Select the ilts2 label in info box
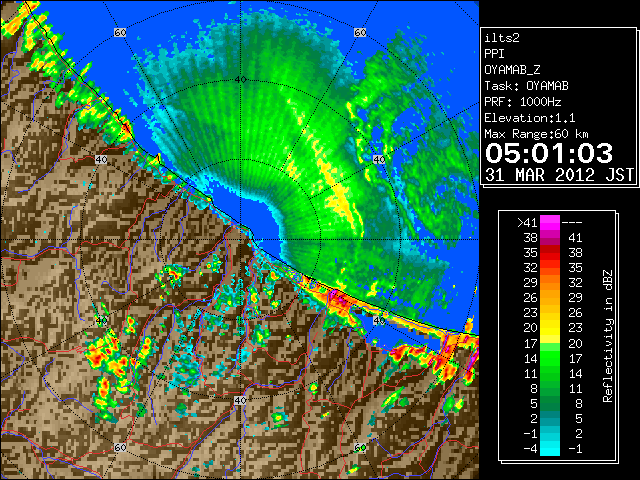The image size is (640, 480). coord(502,38)
